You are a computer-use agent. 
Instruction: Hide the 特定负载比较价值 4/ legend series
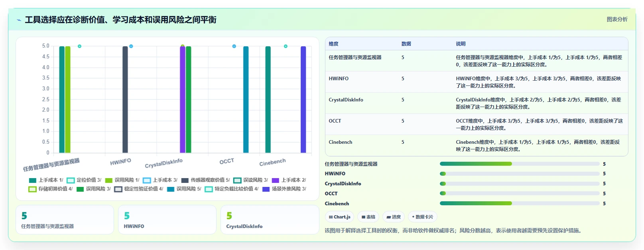click(x=232, y=189)
